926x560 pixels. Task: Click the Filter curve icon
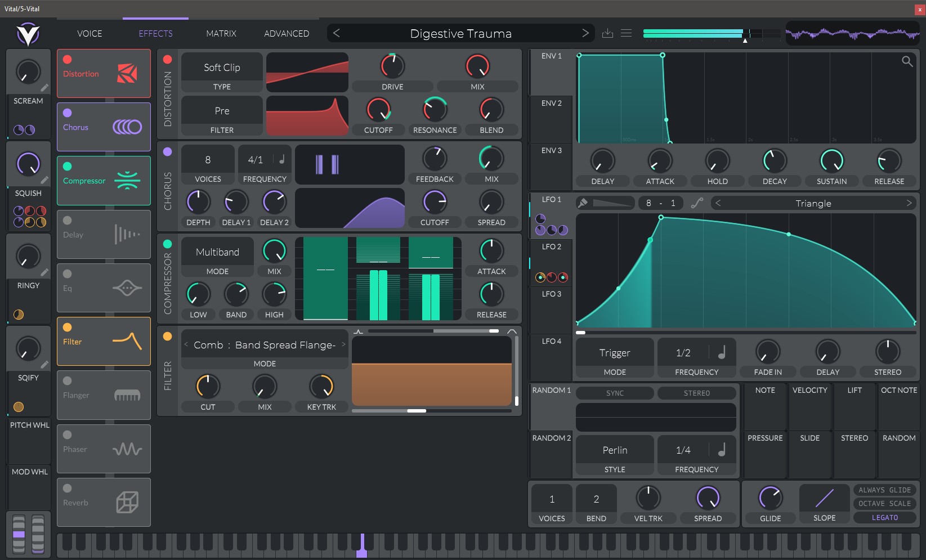(127, 341)
